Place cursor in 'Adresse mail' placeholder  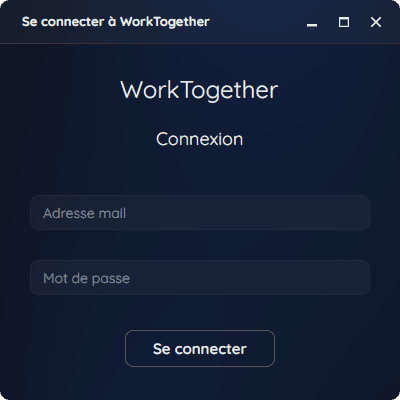84,213
